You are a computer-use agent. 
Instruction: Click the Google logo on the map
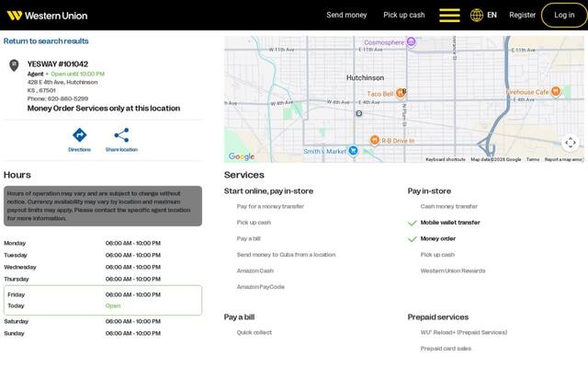242,156
